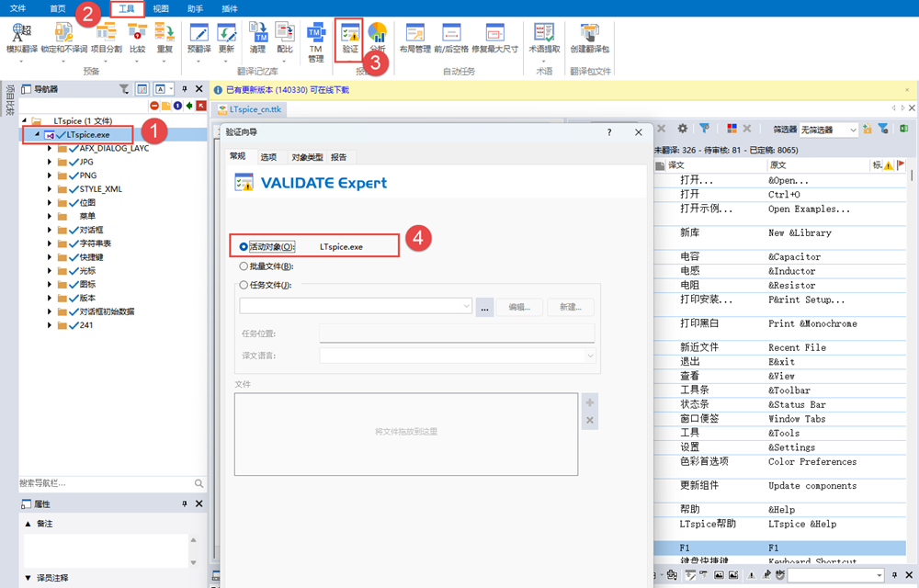
Task: Click the 更新 update icon in ribbon
Action: click(227, 33)
